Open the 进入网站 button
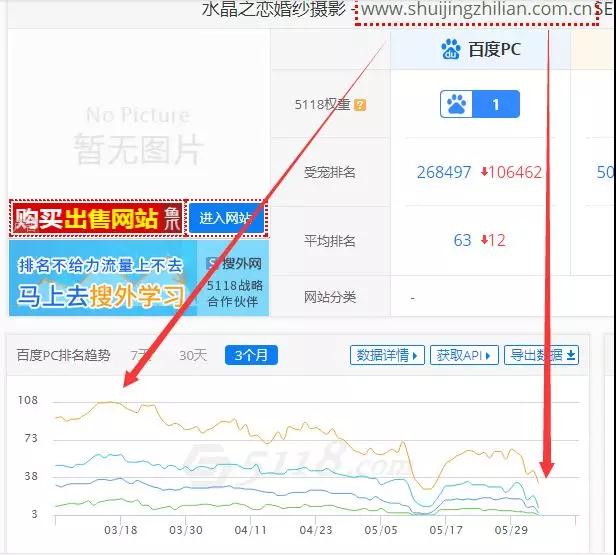 click(226, 218)
